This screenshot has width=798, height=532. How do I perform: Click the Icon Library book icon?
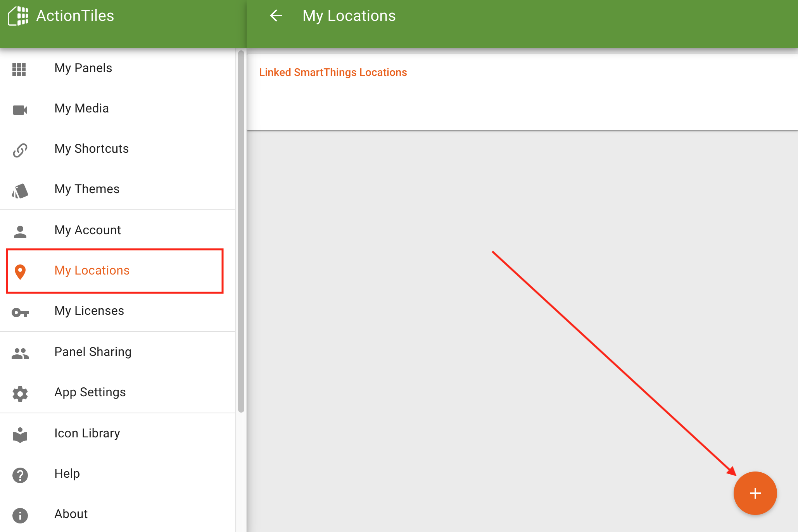[x=20, y=435]
